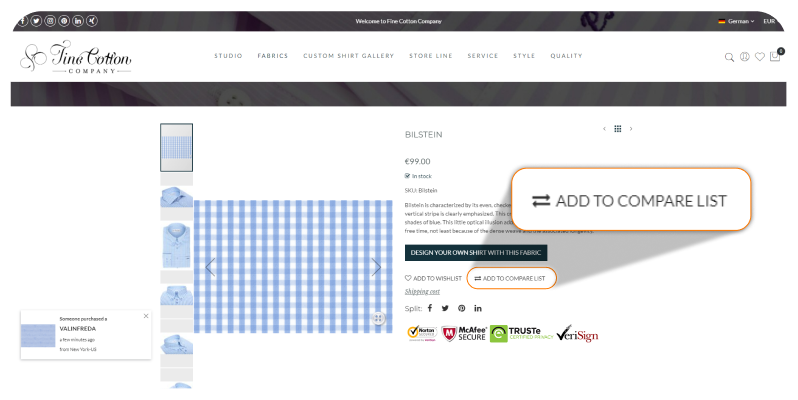Enlarge product image with fullscreen icon

pos(378,319)
